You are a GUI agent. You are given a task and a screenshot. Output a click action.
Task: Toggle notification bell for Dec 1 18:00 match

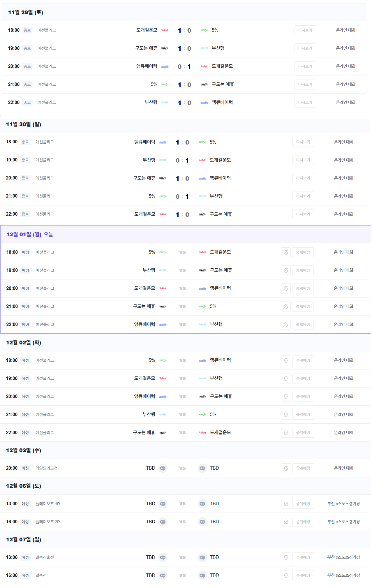point(286,252)
